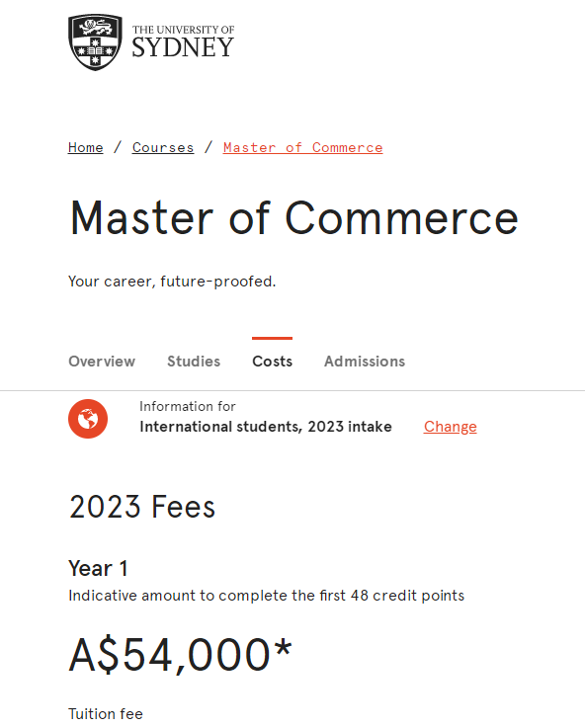
Task: Click the 'Information for' label
Action: [188, 406]
